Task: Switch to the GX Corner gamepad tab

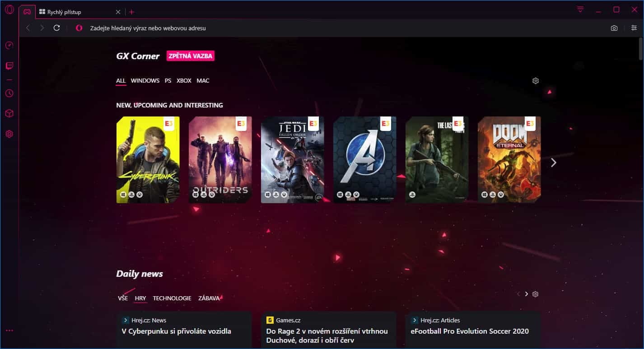Action: pos(27,12)
